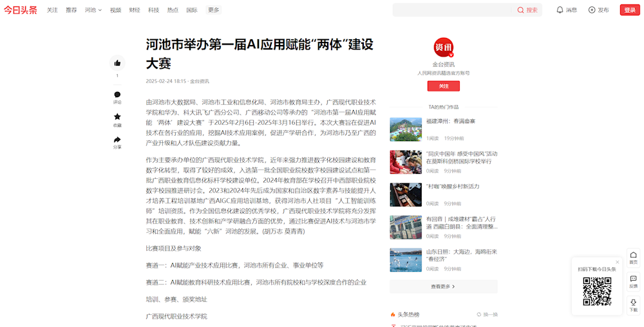
Task: Refresh hot list with 换一换
Action: click(487, 314)
